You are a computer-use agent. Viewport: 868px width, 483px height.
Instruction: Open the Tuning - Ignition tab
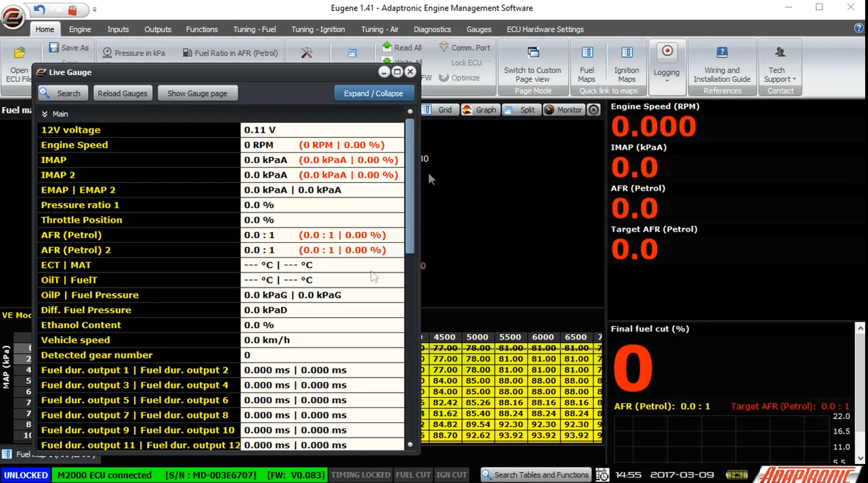[x=318, y=29]
